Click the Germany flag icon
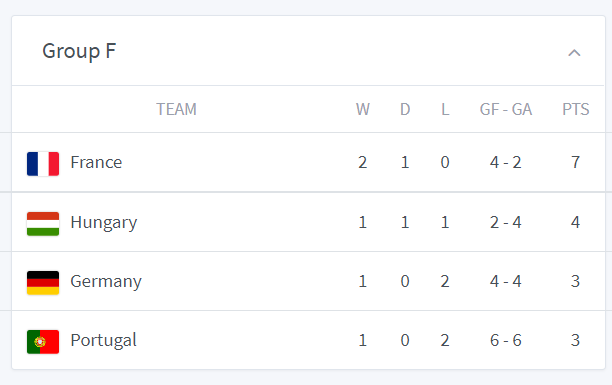This screenshot has width=612, height=385. click(x=43, y=283)
